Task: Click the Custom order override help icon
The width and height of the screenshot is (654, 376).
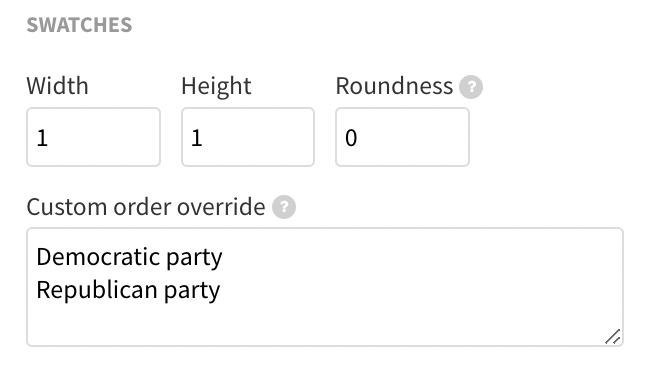Action: click(x=284, y=207)
